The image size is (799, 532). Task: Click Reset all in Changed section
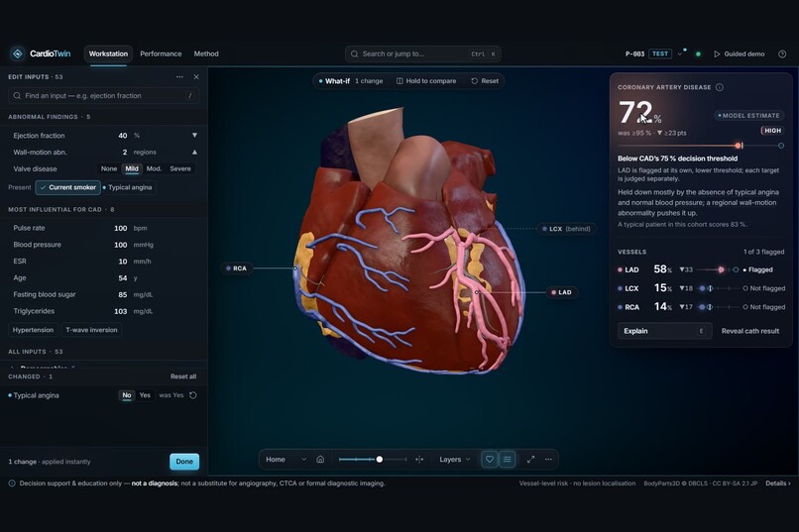click(183, 376)
